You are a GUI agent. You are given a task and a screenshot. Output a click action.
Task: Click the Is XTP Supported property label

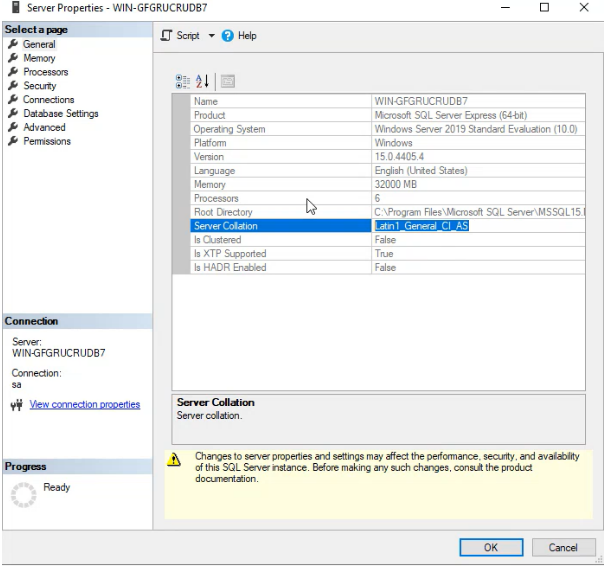pyautogui.click(x=230, y=254)
